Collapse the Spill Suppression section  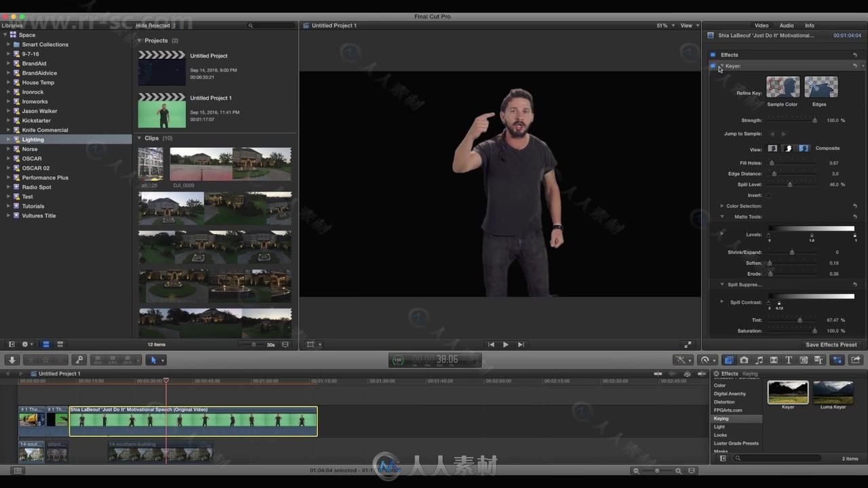point(722,285)
